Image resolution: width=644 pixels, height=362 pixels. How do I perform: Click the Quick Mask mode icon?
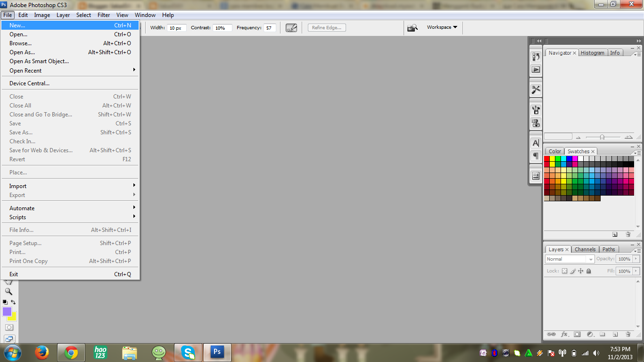pos(9,327)
